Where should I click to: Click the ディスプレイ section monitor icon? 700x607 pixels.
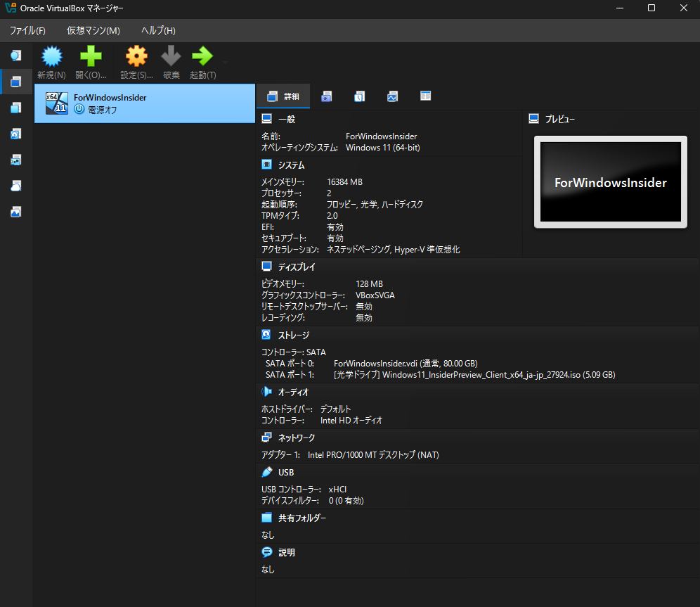[x=266, y=266]
